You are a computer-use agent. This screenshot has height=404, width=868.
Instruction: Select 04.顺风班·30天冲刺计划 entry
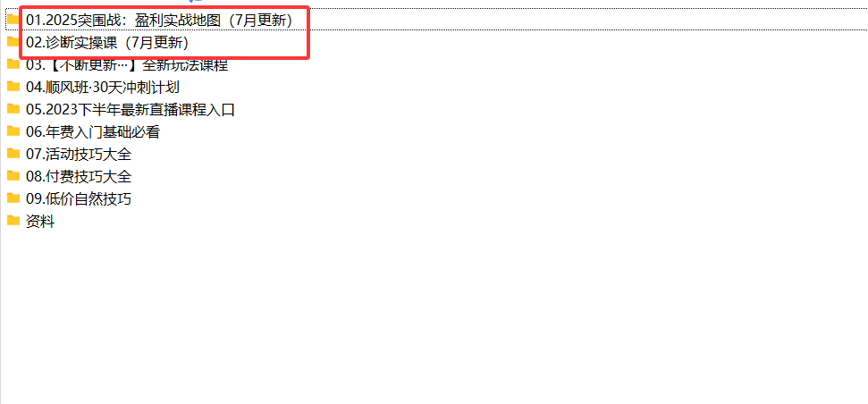pyautogui.click(x=103, y=88)
